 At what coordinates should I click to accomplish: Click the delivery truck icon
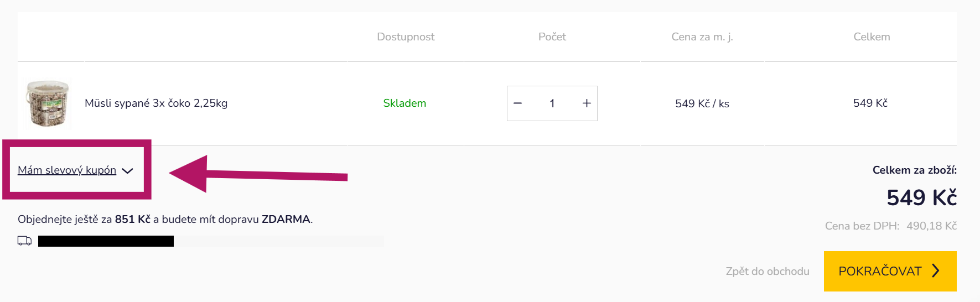(24, 241)
